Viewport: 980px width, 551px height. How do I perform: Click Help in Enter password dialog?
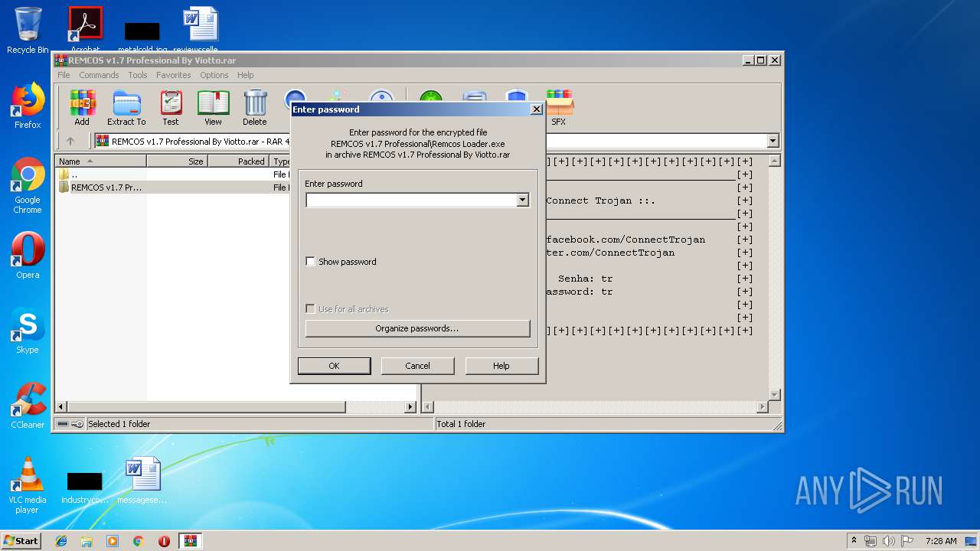point(501,366)
